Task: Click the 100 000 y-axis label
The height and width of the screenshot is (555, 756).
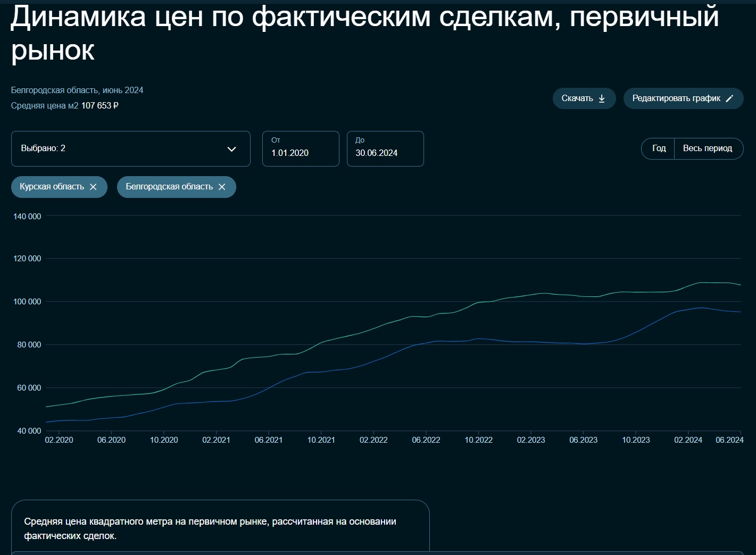Action: click(27, 302)
